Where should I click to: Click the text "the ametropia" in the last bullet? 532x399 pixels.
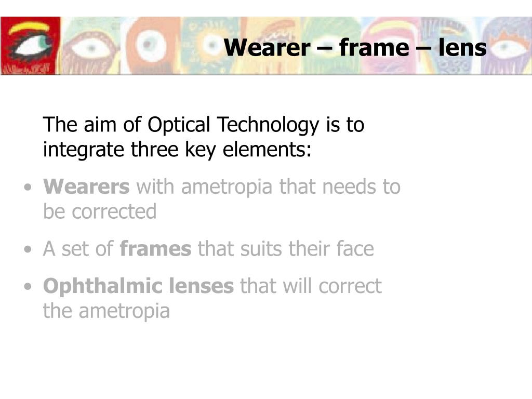click(x=106, y=311)
